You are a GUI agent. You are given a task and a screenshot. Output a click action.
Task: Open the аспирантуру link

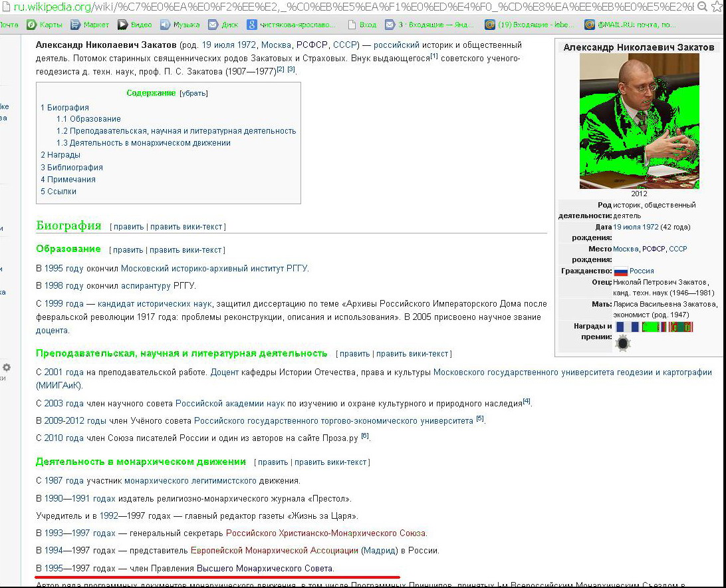point(146,287)
